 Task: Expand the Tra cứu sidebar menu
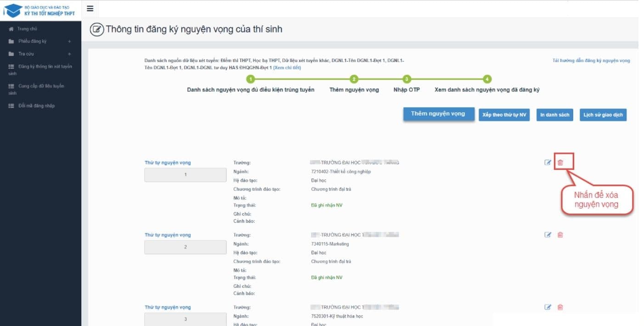pos(69,54)
